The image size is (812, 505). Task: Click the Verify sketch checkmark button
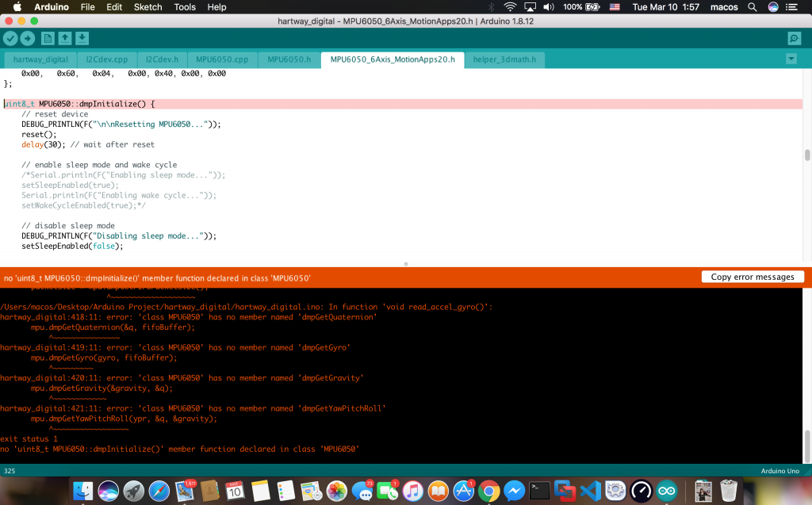[10, 38]
